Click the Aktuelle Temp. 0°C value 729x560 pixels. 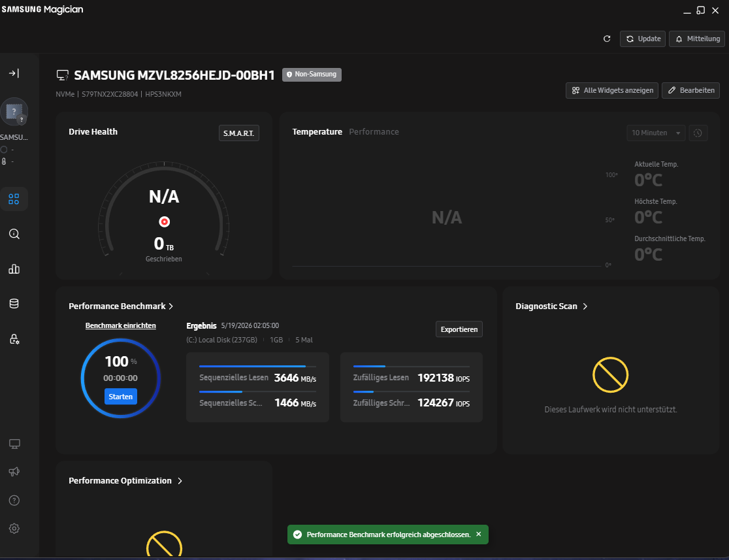pyautogui.click(x=648, y=180)
